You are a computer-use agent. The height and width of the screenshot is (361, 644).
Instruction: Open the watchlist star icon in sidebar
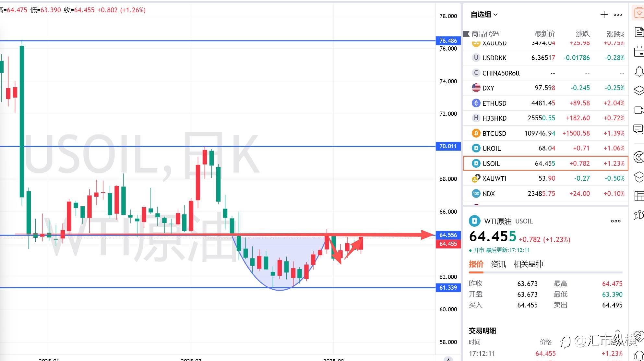point(639,13)
